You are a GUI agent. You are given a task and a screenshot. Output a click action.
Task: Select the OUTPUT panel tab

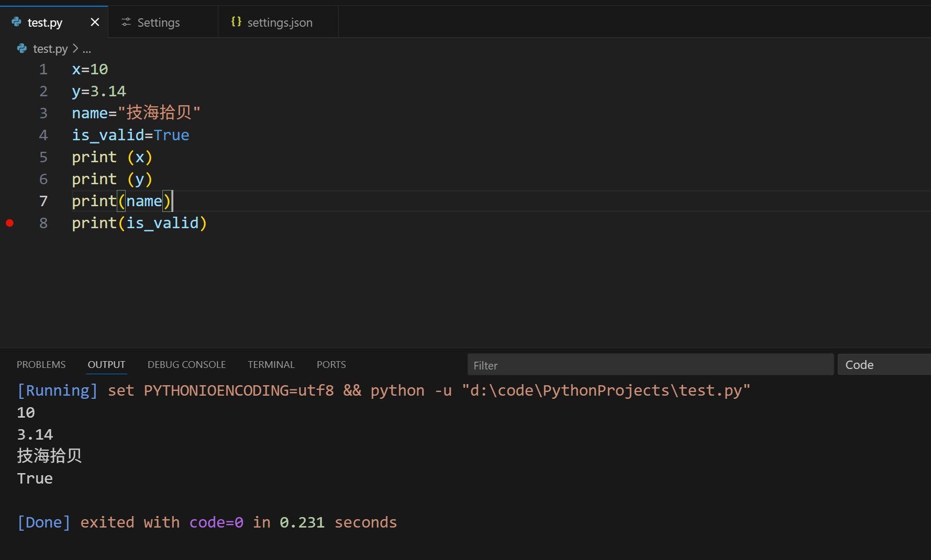tap(107, 364)
